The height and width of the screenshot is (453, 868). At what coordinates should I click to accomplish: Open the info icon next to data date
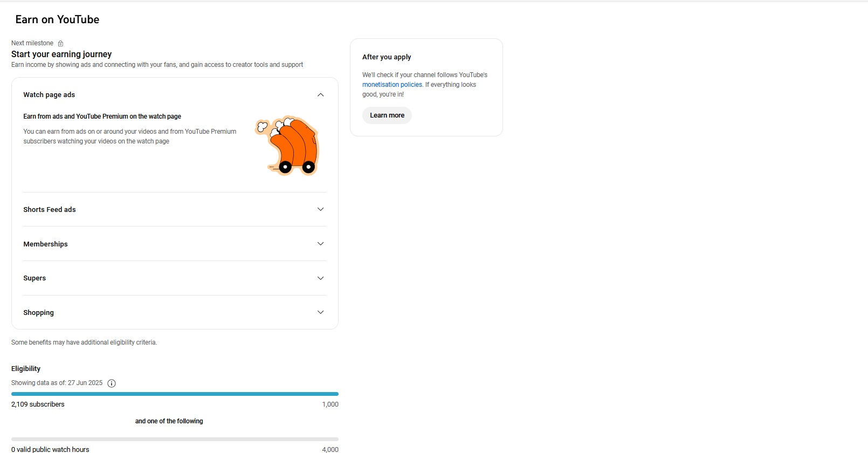112,383
